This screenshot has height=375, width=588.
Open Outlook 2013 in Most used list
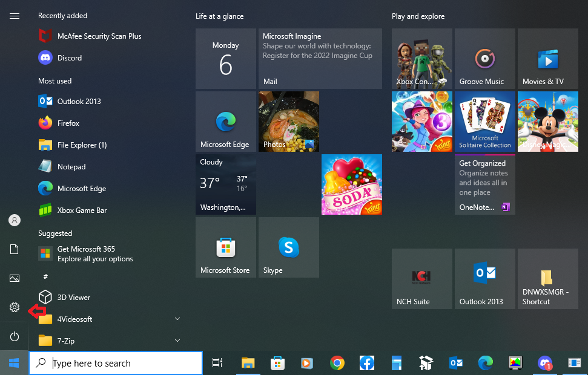(70, 101)
